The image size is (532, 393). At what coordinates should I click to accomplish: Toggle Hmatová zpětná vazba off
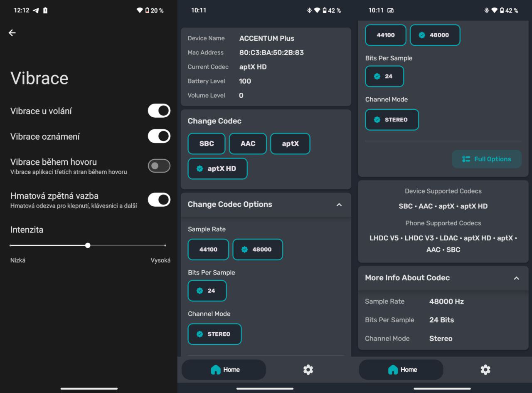[159, 200]
